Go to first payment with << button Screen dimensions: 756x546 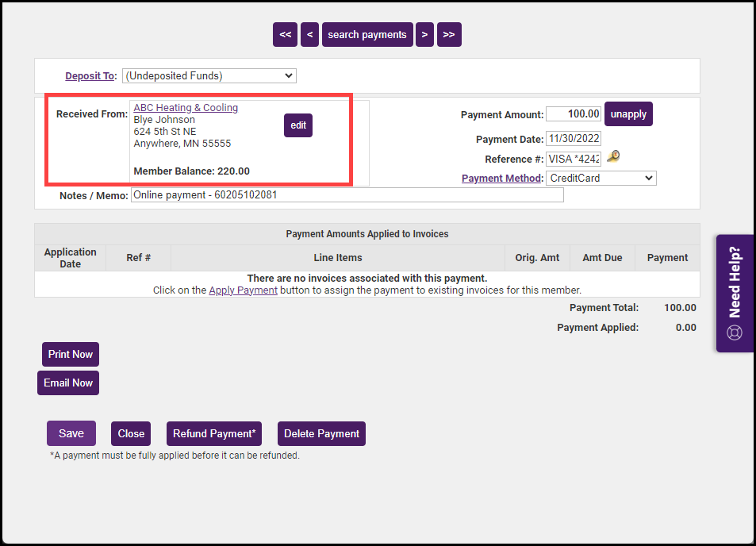(285, 35)
